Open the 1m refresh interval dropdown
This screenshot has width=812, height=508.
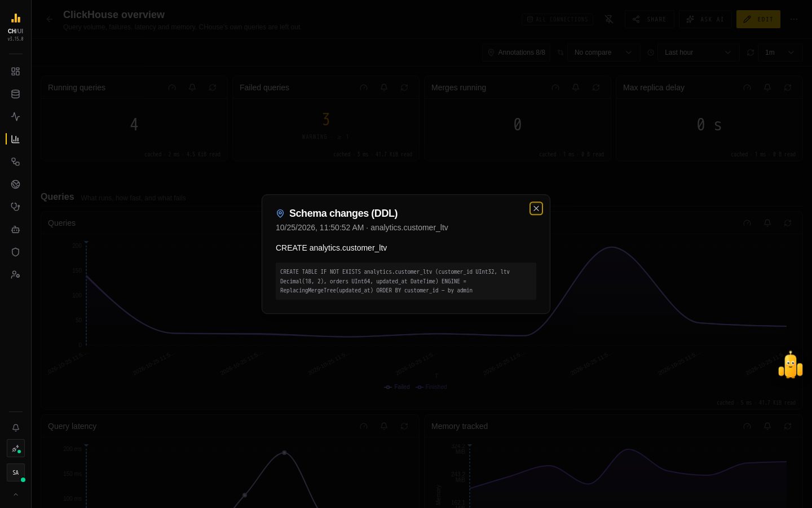coord(780,52)
